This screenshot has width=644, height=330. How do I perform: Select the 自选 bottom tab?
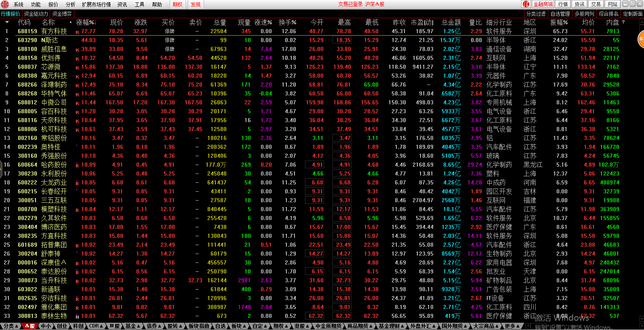pyautogui.click(x=220, y=326)
